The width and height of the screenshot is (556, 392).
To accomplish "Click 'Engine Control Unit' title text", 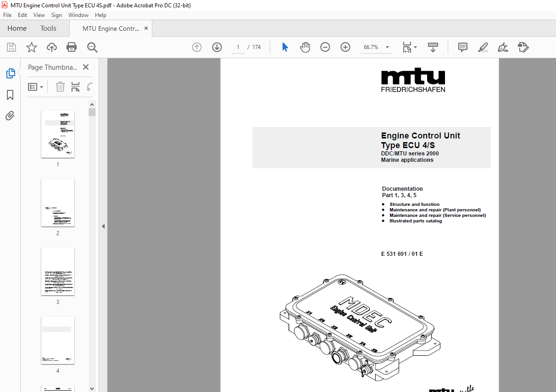I will point(421,136).
